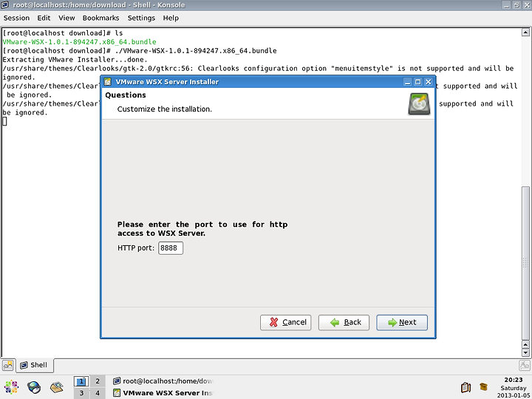Screen dimensions: 532x399
Task: Click the green VMware-WSX bundle filename text
Action: tap(79, 41)
